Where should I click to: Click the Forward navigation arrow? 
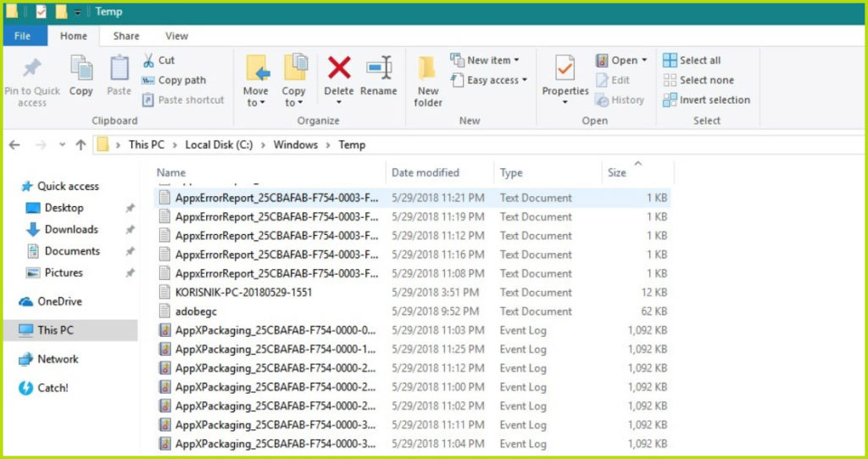(x=41, y=145)
